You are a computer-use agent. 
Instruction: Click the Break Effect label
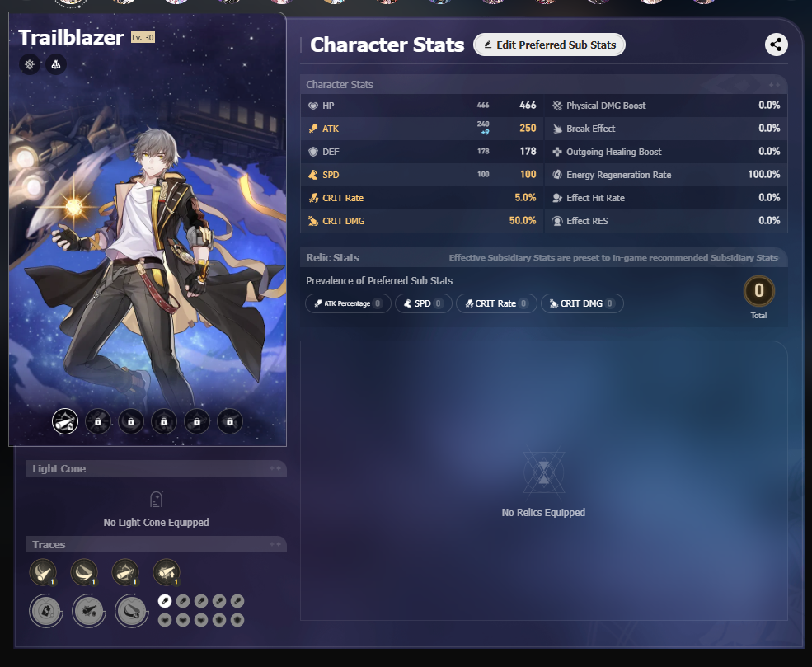click(x=590, y=129)
